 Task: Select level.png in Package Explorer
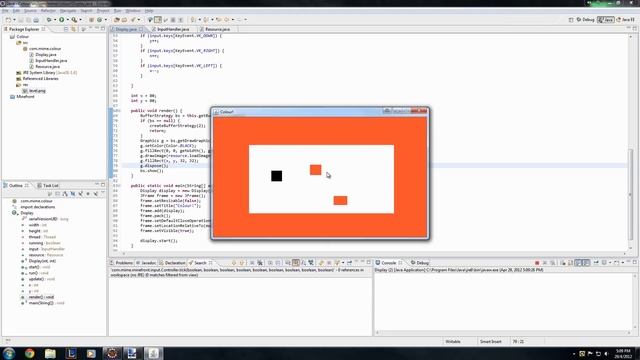pyautogui.click(x=37, y=91)
